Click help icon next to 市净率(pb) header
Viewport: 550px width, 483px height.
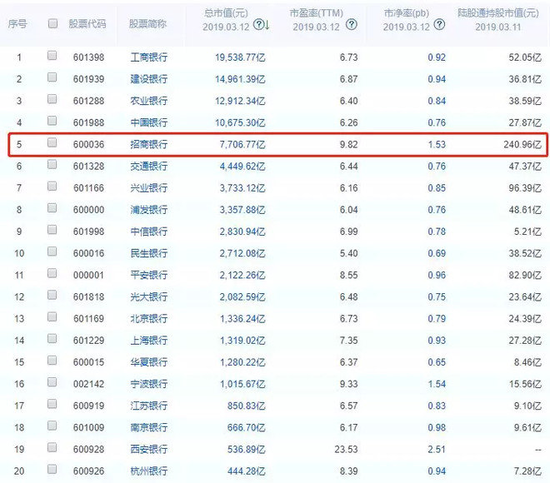[439, 25]
